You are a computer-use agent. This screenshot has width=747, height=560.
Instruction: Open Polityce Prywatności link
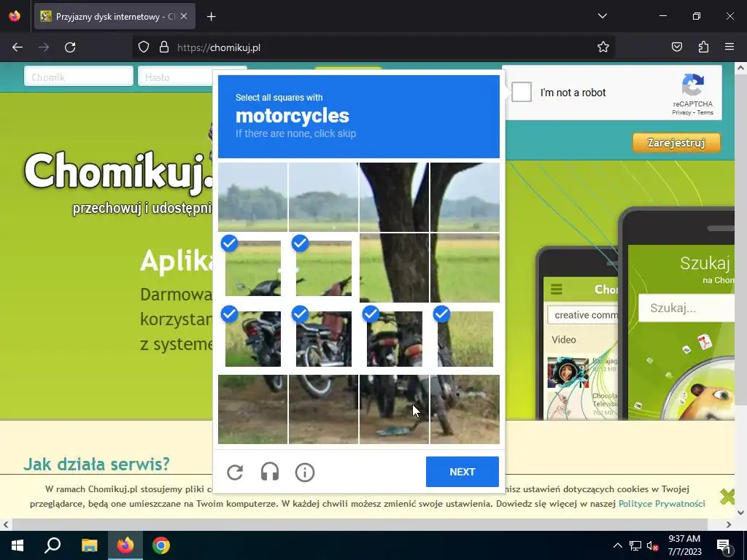(x=662, y=503)
